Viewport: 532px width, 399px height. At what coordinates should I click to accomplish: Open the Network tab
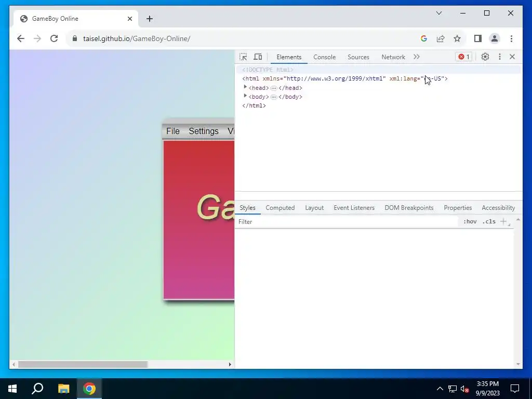point(393,57)
